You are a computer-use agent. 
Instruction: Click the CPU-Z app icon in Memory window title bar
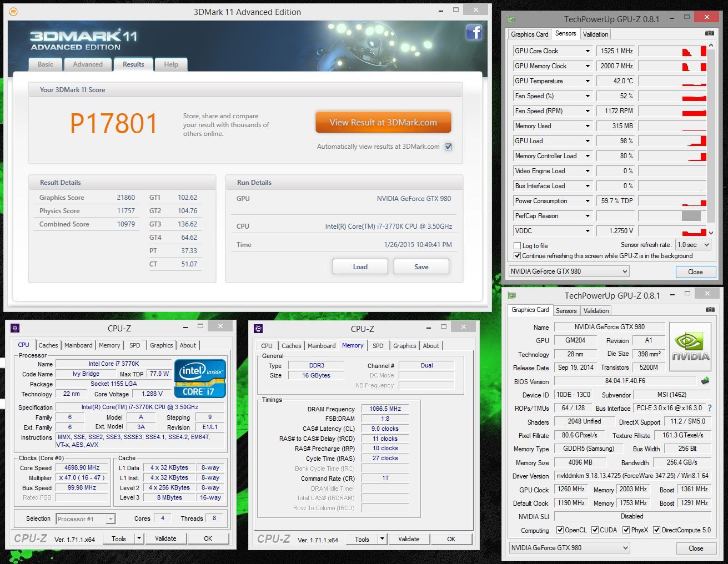(259, 328)
